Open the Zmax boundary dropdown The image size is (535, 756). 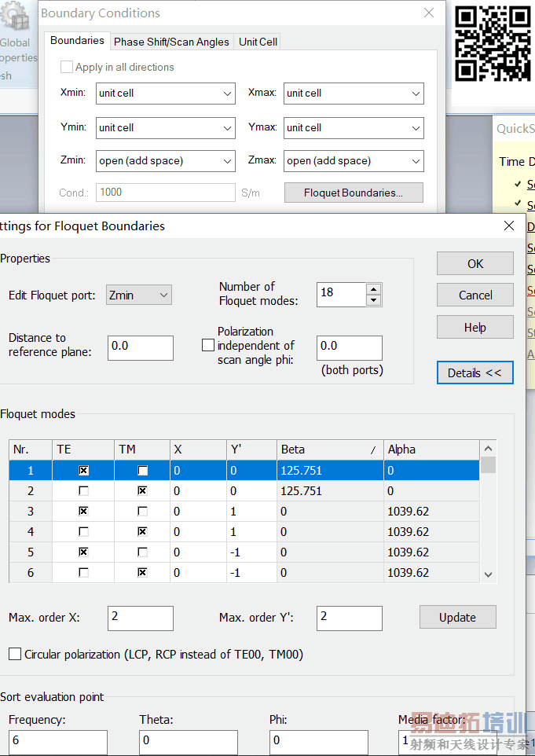click(354, 161)
